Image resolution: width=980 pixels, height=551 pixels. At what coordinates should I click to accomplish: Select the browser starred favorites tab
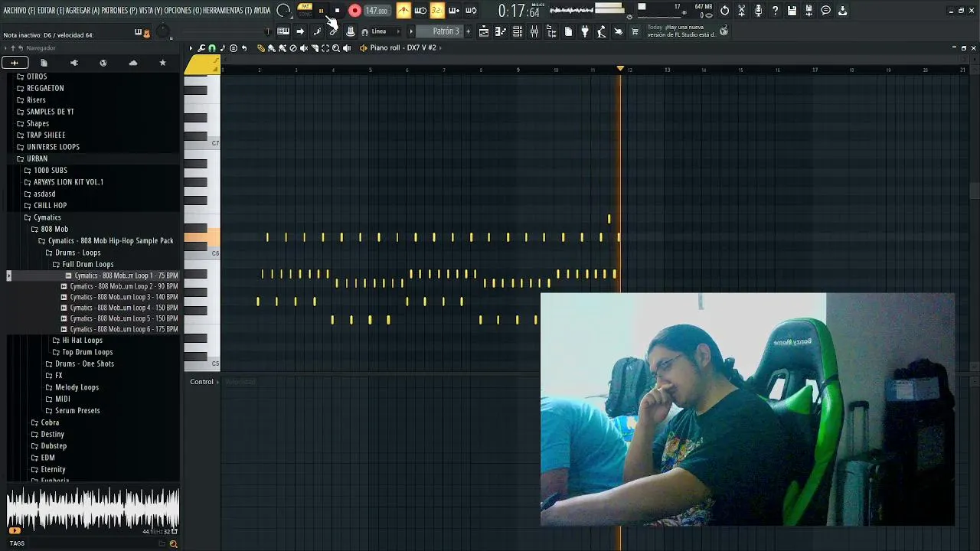[x=162, y=63]
